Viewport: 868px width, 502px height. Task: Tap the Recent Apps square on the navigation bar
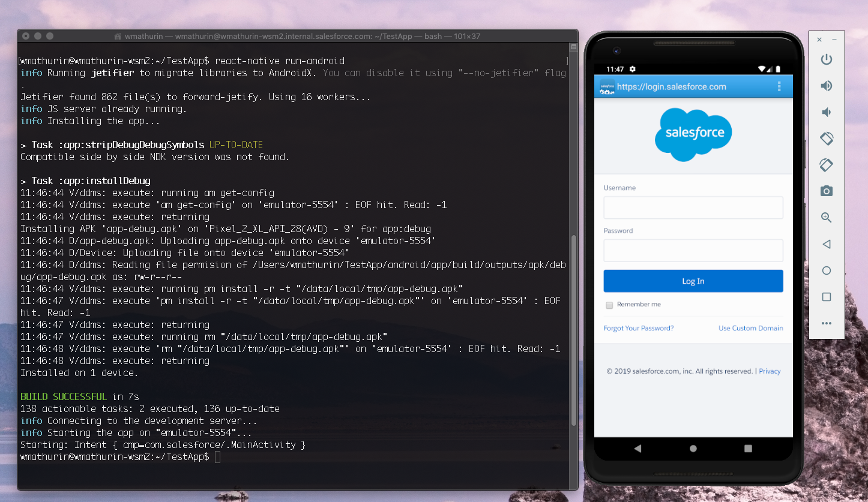coord(748,447)
